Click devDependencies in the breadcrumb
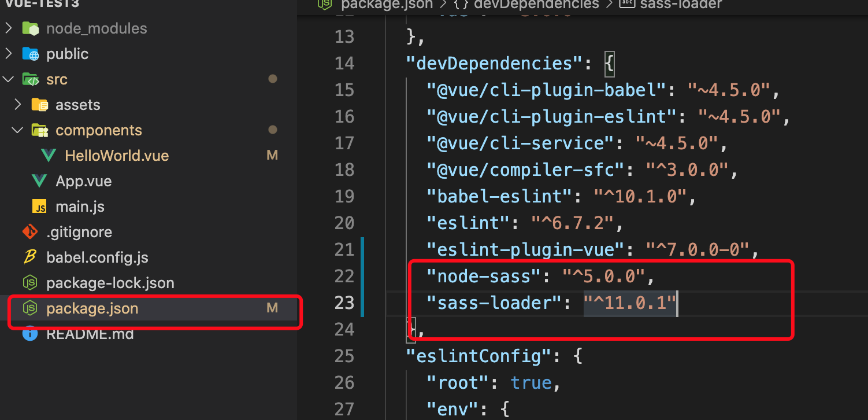Image resolution: width=868 pixels, height=420 pixels. (x=536, y=4)
